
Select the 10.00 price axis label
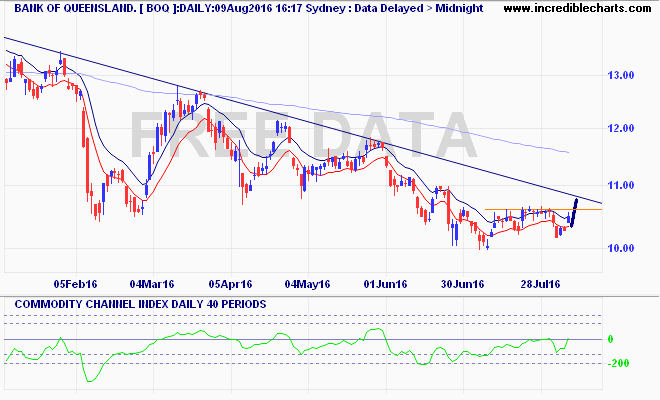coord(620,248)
